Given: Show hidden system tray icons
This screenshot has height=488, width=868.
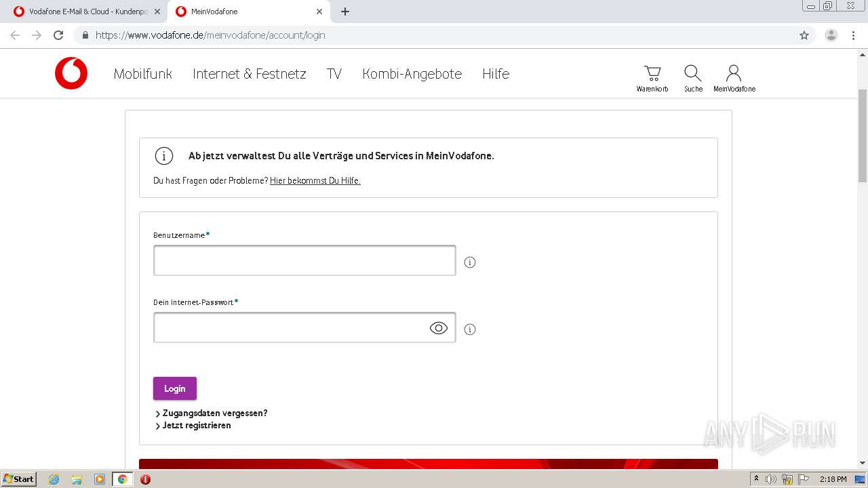Looking at the screenshot, I should pos(757,479).
